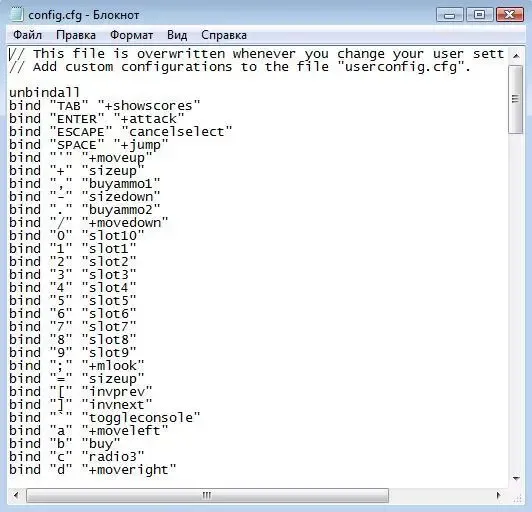Screen dimensions: 532x512
Task: Click the text "slot8"
Action: 109,340
